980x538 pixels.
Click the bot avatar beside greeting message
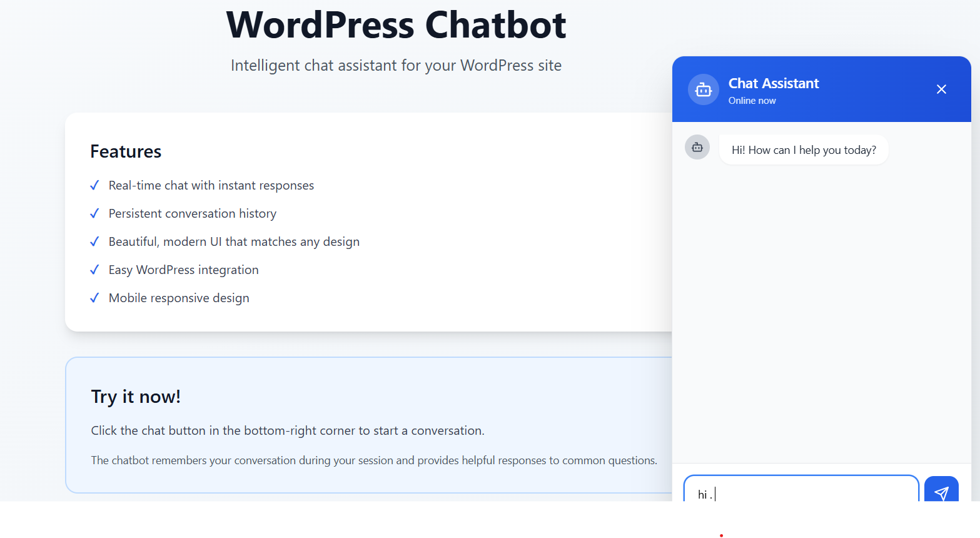(x=697, y=148)
